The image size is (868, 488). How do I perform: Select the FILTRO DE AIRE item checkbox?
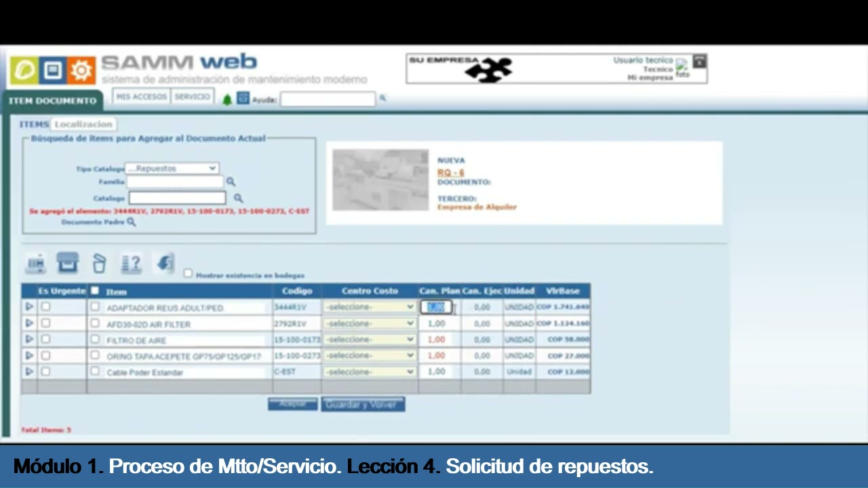[95, 340]
